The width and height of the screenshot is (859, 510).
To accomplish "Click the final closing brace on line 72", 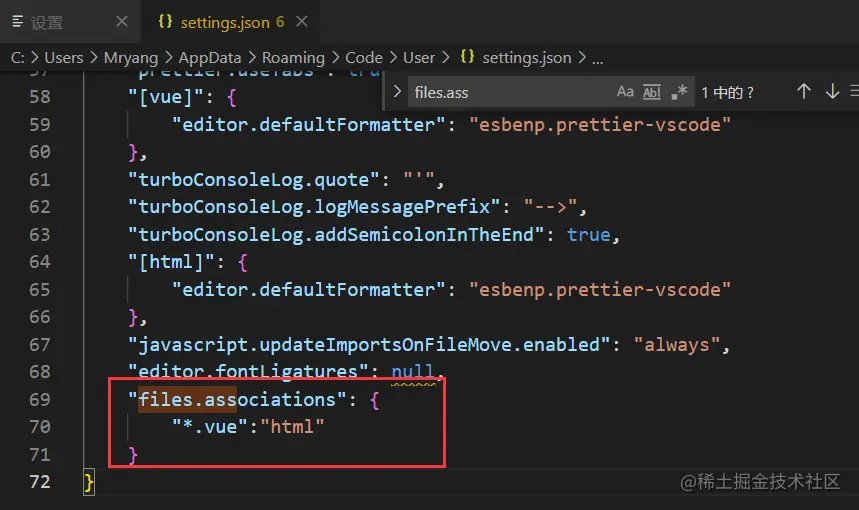I will pyautogui.click(x=89, y=482).
